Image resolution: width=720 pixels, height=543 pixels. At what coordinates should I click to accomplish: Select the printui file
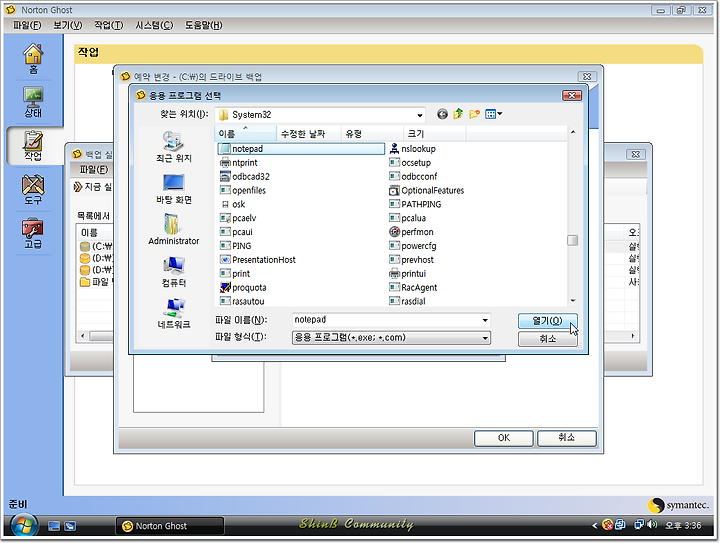click(408, 274)
